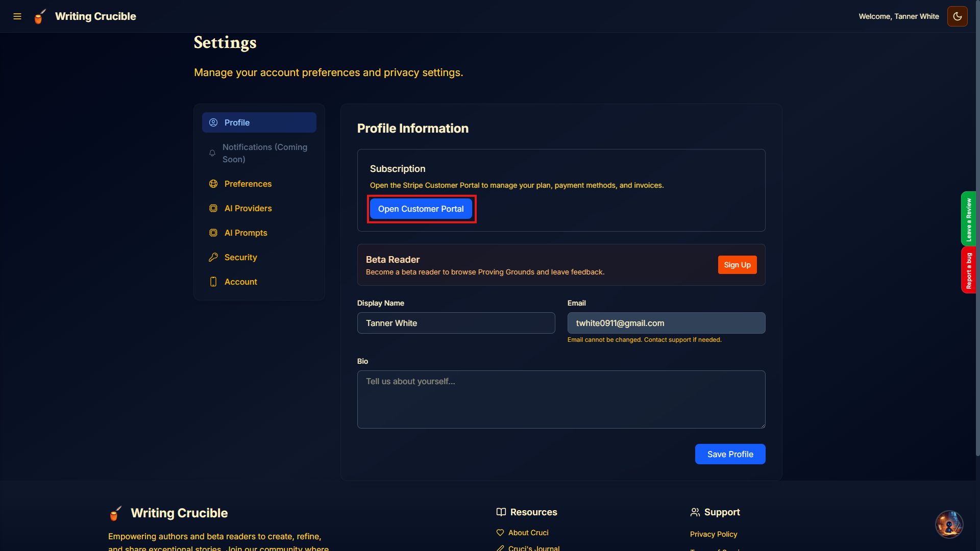Follow the Privacy Policy link
980x551 pixels.
coord(713,534)
